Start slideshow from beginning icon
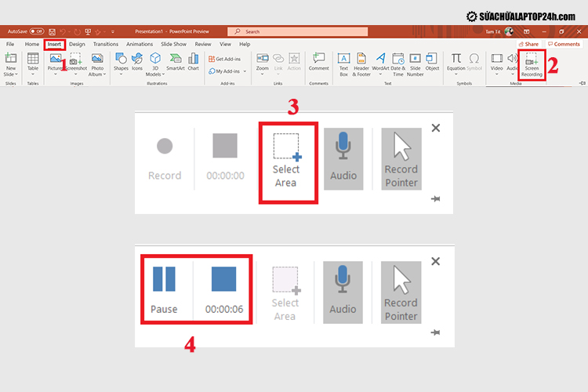The image size is (588, 392). [88, 31]
